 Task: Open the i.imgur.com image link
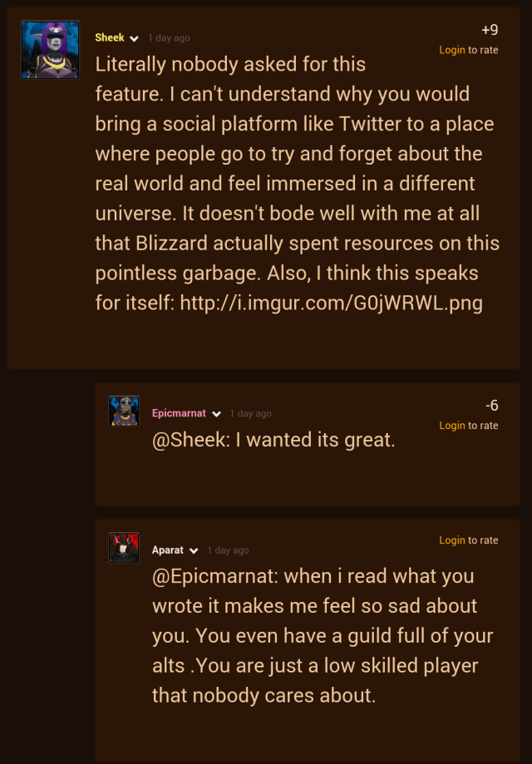point(332,303)
